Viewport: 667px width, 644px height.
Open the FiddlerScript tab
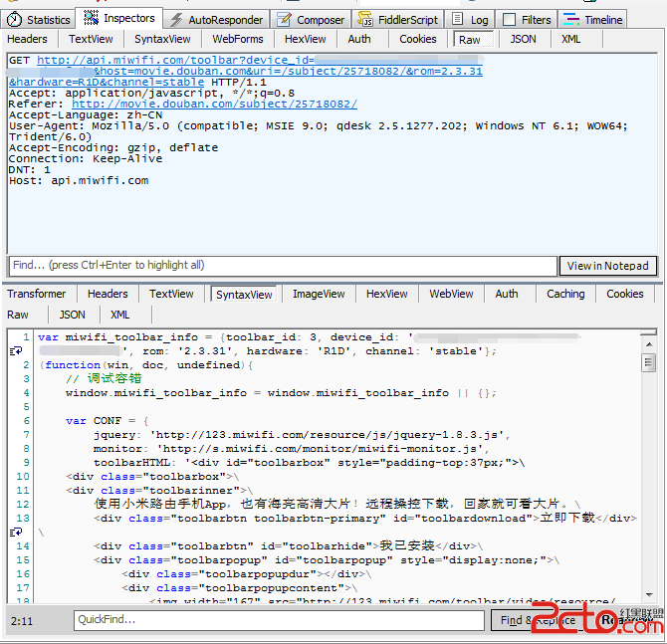pyautogui.click(x=398, y=20)
